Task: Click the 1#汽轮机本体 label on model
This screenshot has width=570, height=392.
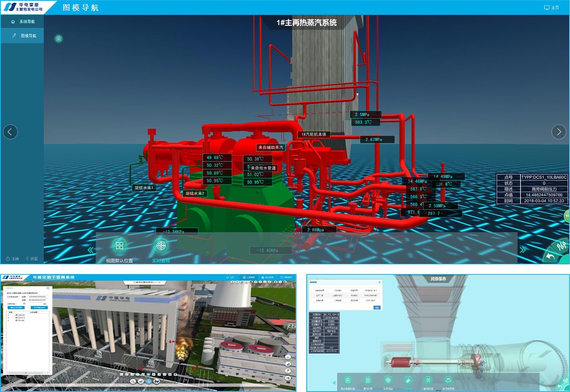Action: (x=313, y=134)
